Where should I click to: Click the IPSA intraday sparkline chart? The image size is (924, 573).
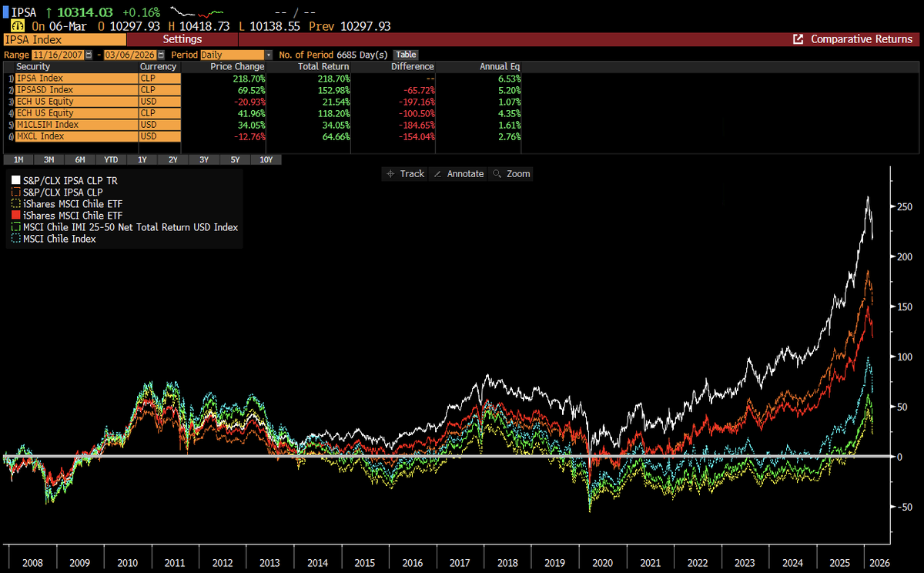pos(198,12)
